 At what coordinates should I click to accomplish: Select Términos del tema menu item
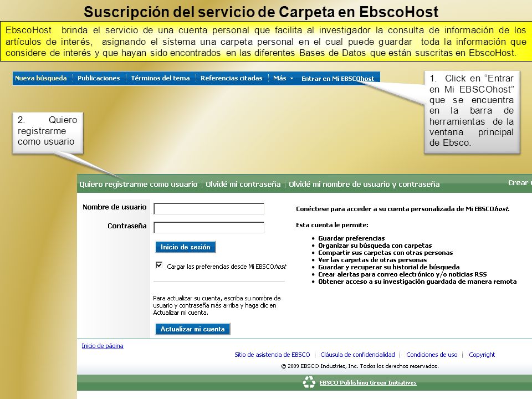pyautogui.click(x=161, y=78)
